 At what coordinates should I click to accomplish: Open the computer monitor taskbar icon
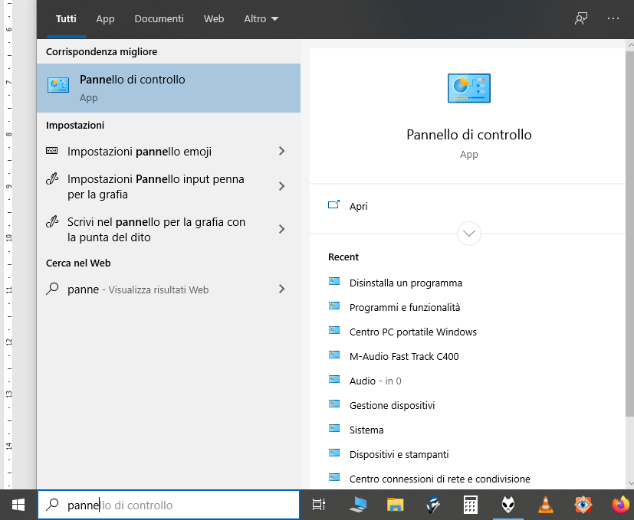358,505
